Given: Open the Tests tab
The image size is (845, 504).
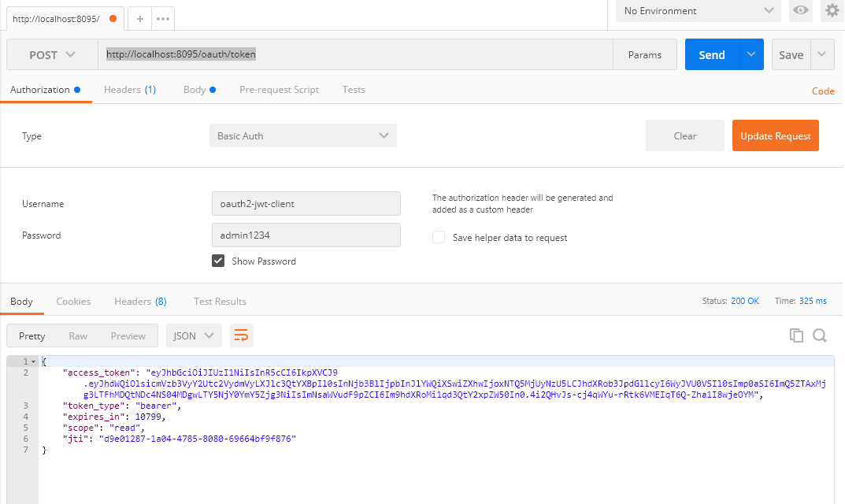Looking at the screenshot, I should tap(353, 89).
